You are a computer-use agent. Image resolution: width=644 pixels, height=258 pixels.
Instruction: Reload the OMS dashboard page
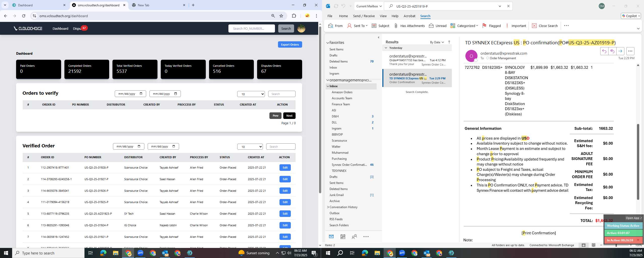tap(24, 16)
